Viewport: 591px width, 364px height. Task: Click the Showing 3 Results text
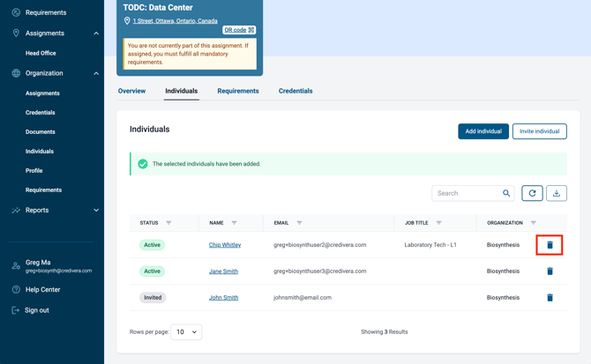(x=385, y=332)
